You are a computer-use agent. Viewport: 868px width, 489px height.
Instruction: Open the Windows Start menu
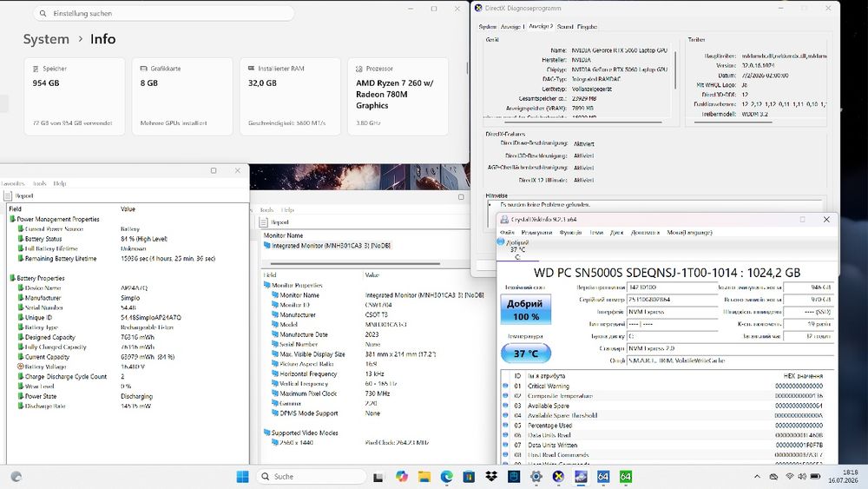coord(242,476)
